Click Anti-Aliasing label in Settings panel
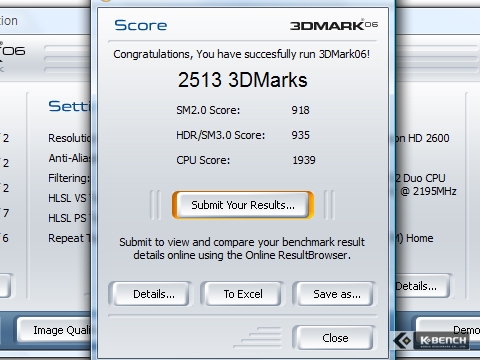480x360 pixels. click(x=69, y=158)
